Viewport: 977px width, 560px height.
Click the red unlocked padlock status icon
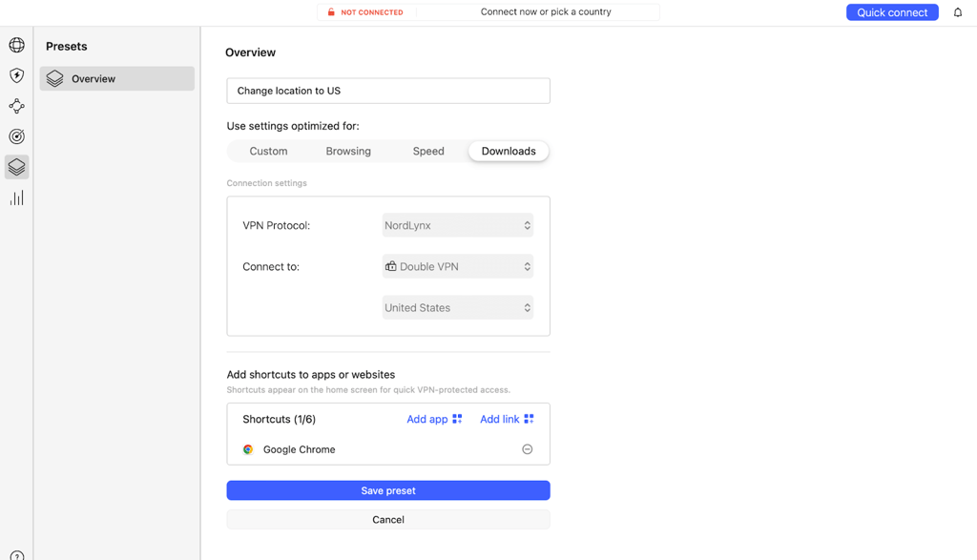[x=331, y=11]
